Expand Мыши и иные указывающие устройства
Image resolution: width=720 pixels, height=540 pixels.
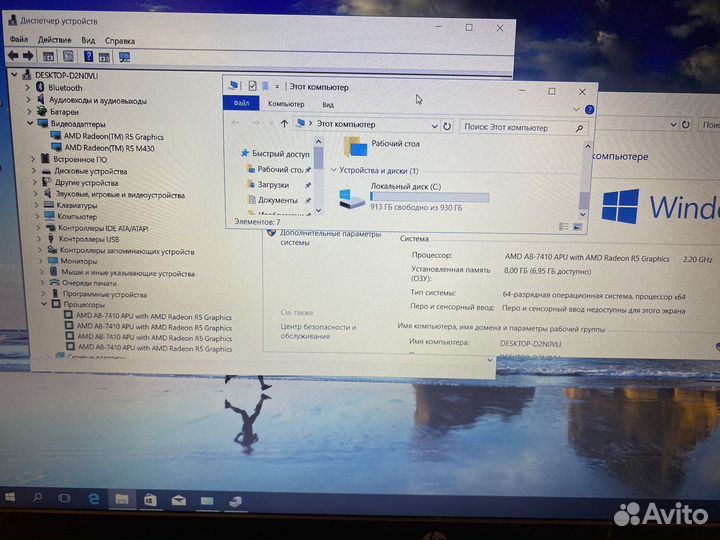tap(42, 271)
